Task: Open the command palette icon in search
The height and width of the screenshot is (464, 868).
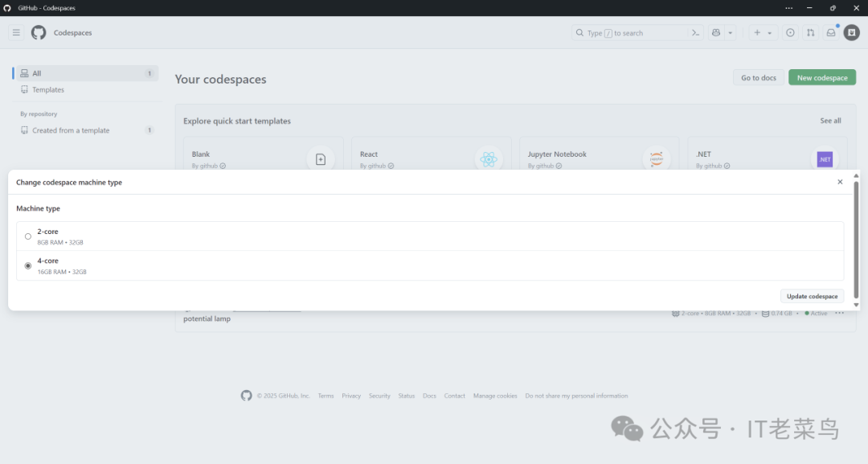Action: coord(696,33)
